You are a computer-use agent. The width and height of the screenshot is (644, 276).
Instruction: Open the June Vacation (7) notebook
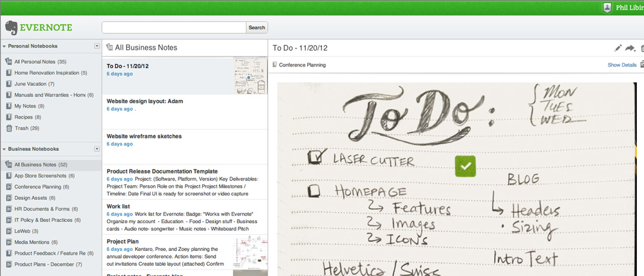pyautogui.click(x=35, y=84)
